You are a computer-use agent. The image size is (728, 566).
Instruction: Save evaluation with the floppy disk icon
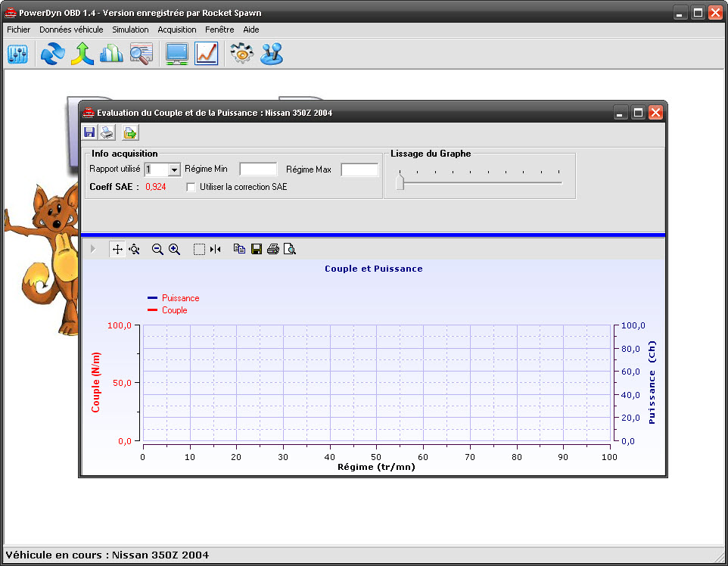click(x=89, y=133)
